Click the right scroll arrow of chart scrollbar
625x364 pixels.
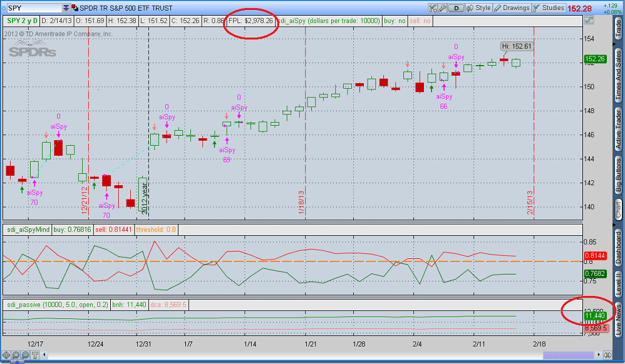[x=598, y=355]
